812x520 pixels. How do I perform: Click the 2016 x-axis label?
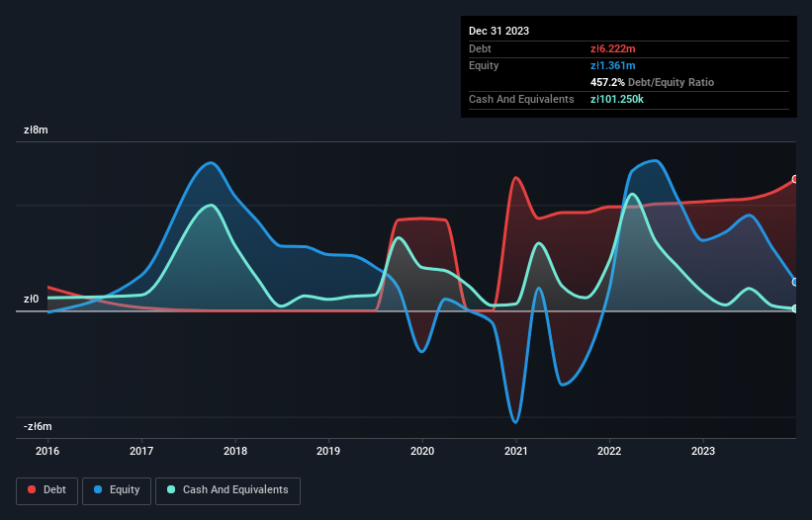click(47, 451)
